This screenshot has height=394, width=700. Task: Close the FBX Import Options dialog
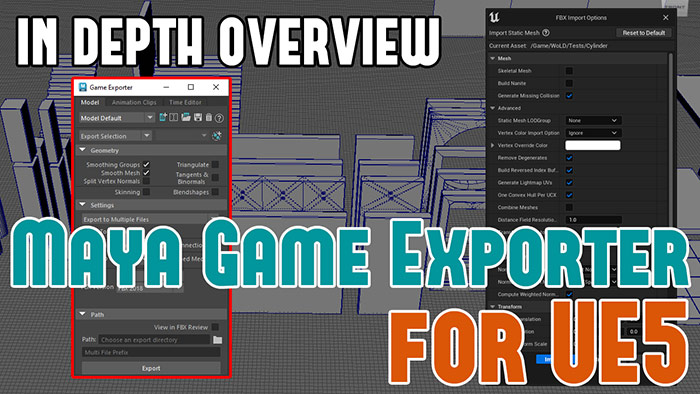click(666, 17)
